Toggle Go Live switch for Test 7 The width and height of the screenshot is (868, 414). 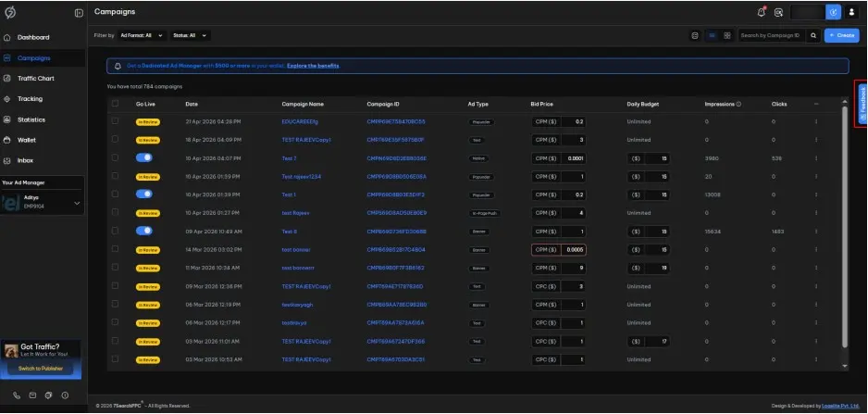point(144,158)
